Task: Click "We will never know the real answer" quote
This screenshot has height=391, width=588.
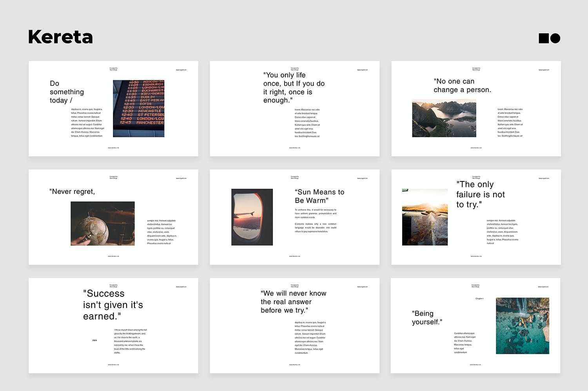Action: pos(293,302)
